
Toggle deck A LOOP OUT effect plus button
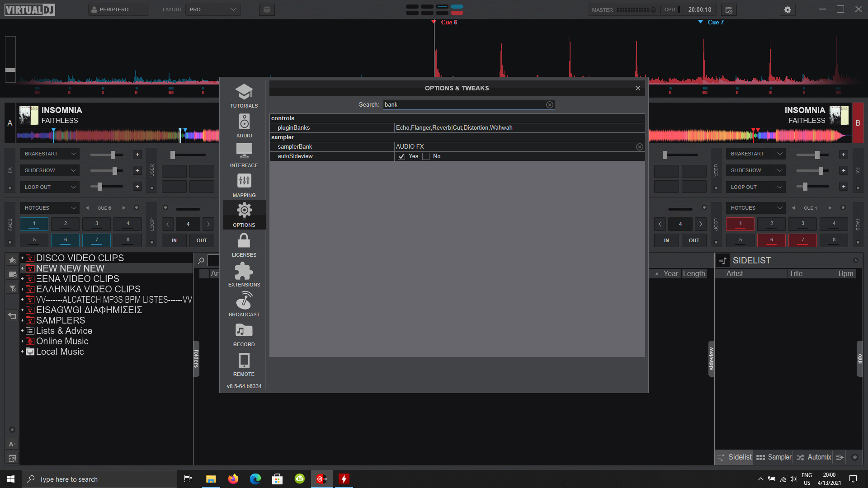[137, 186]
